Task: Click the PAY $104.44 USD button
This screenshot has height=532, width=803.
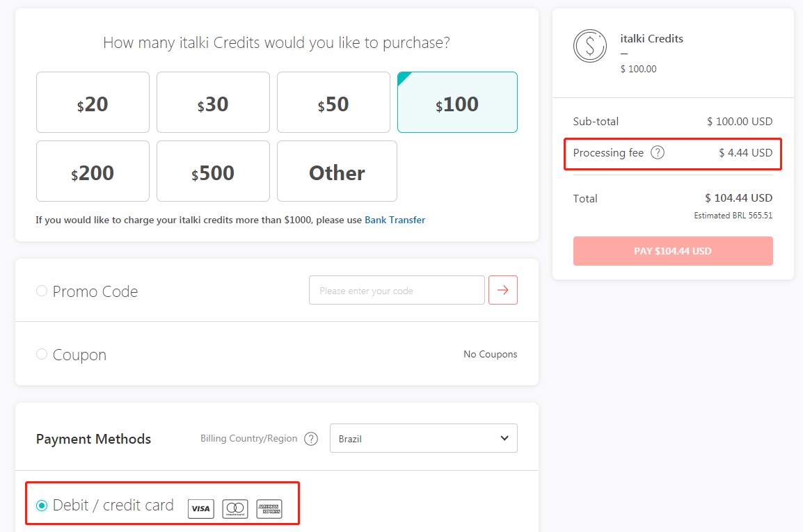Action: (673, 251)
